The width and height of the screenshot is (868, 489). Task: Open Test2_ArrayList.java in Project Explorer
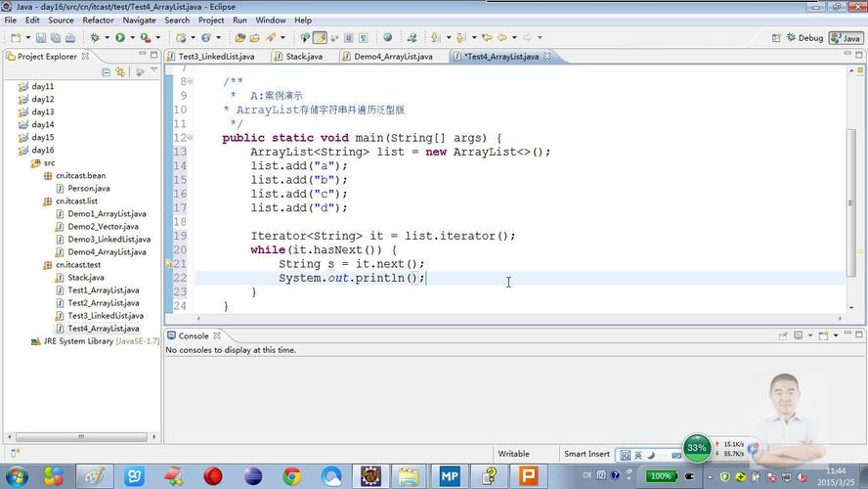[x=103, y=303]
